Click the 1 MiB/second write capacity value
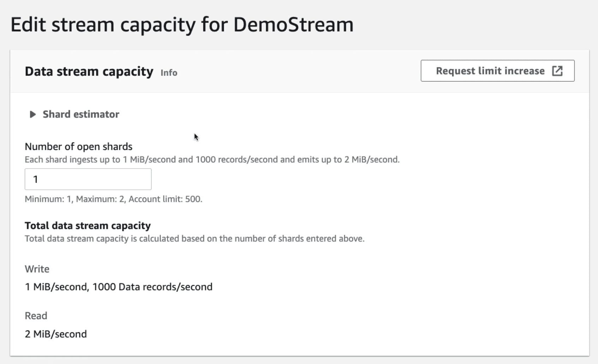 coord(56,287)
